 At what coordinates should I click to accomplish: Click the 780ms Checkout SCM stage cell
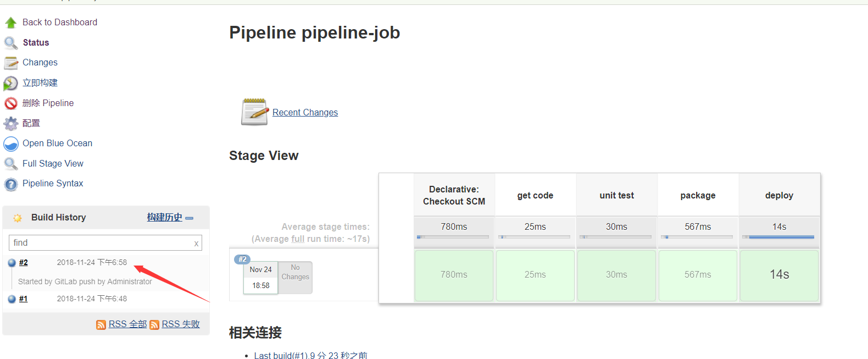pyautogui.click(x=454, y=275)
